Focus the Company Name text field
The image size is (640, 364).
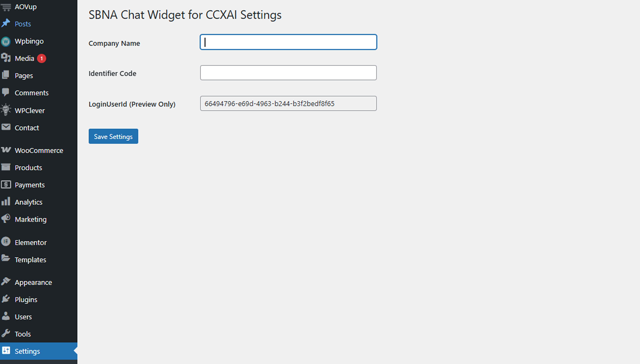(288, 42)
